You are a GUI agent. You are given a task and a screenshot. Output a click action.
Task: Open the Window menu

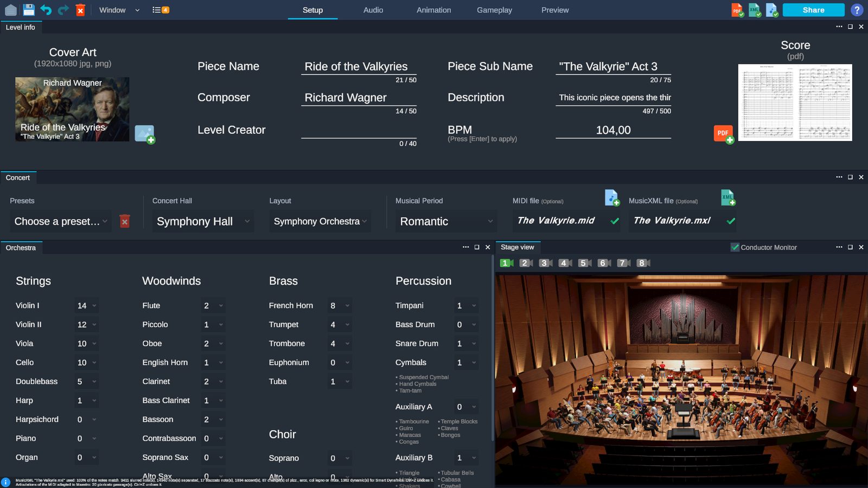[x=119, y=10]
